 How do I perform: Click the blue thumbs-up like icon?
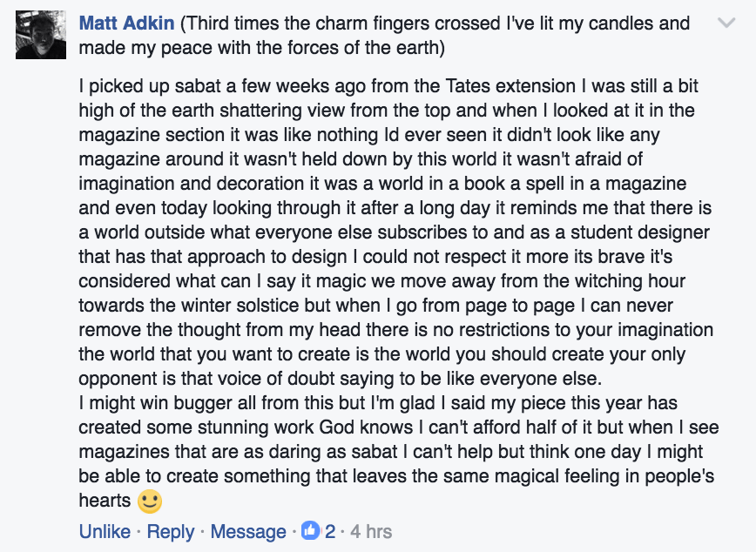pyautogui.click(x=311, y=530)
